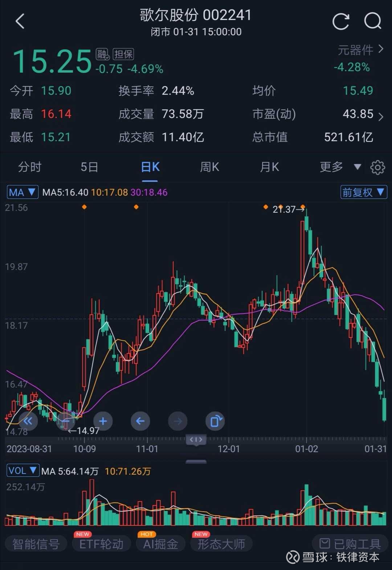This screenshot has width=392, height=570.
Task: Open the search magnifier icon
Action: pos(373,21)
